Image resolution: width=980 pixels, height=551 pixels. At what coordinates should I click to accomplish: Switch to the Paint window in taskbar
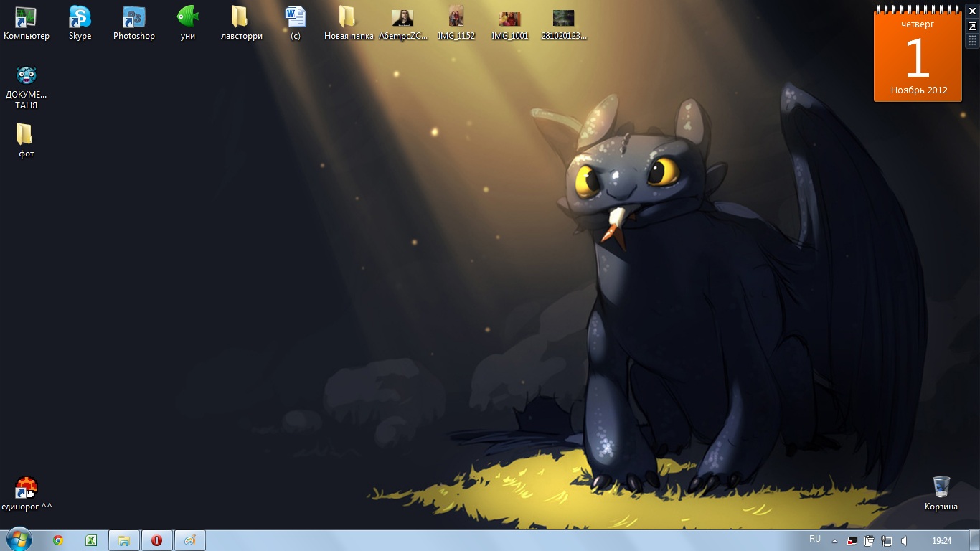coord(189,540)
